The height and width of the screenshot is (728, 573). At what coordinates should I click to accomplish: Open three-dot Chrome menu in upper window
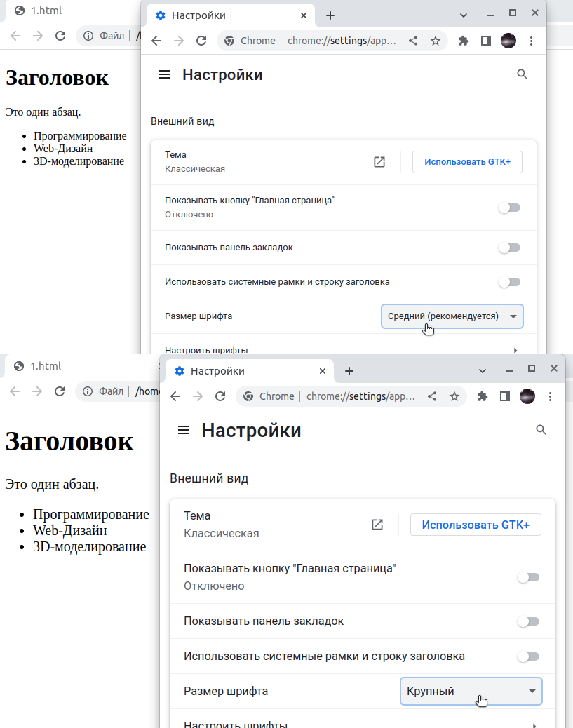(531, 41)
